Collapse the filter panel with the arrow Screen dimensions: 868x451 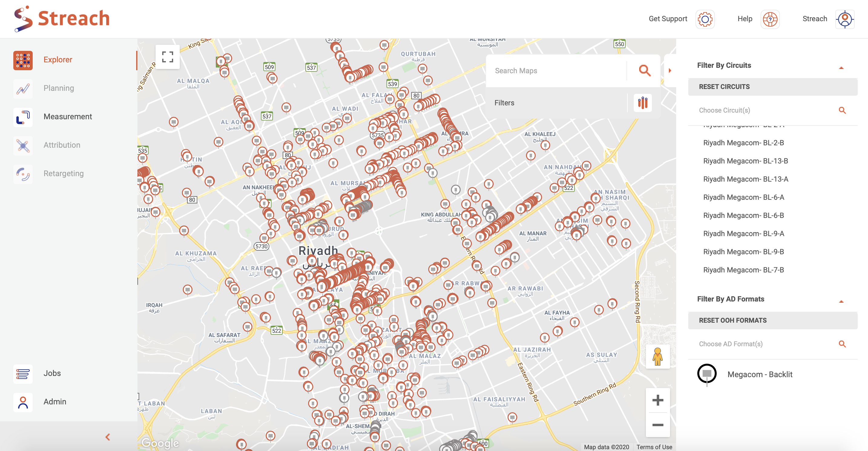669,71
